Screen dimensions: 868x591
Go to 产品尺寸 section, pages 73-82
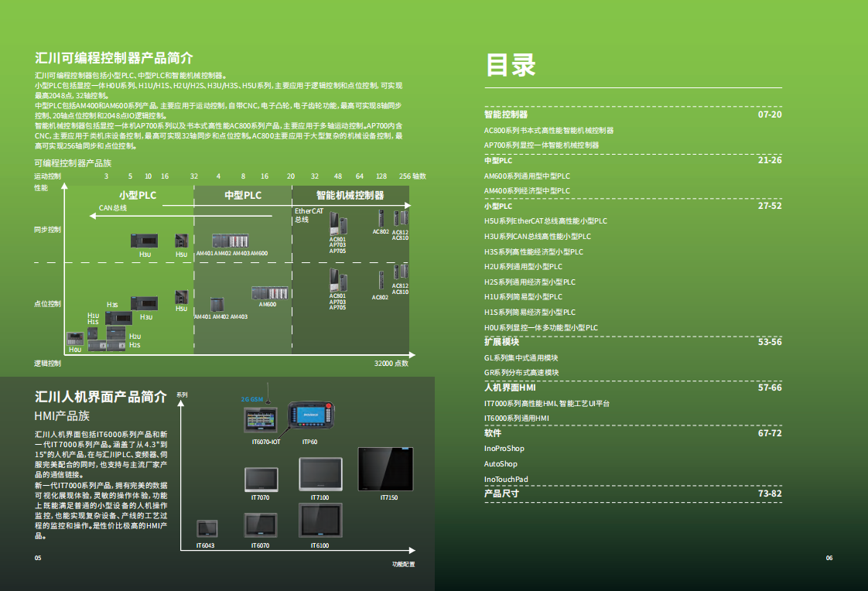[x=501, y=494]
